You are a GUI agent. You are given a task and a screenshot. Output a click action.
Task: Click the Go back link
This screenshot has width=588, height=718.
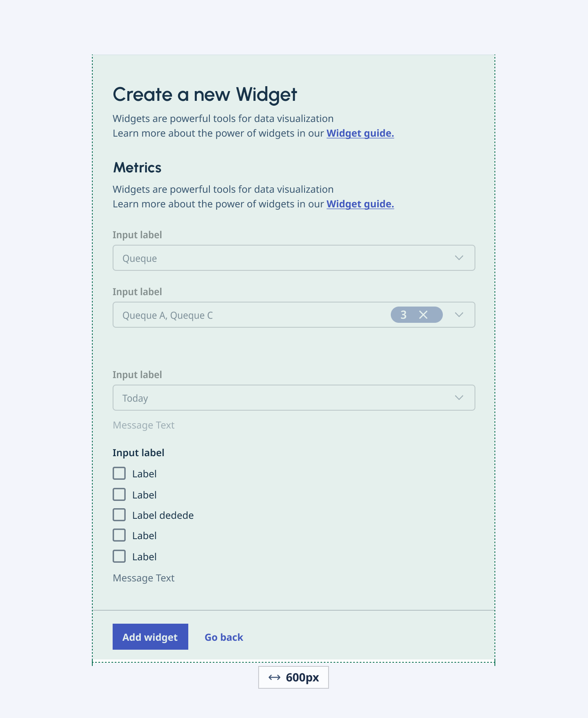point(224,637)
